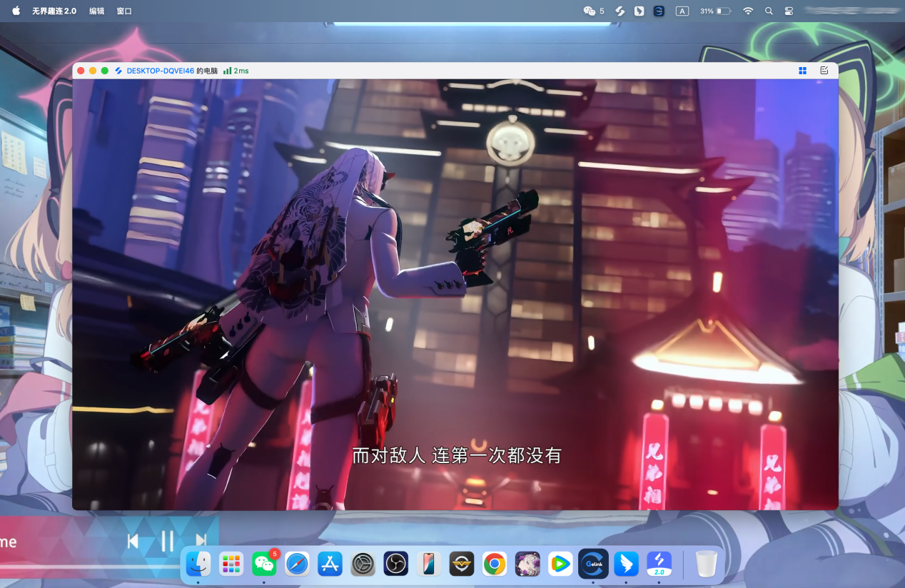This screenshot has height=588, width=905.
Task: Click the white bird icon in menu bar
Action: pos(639,11)
